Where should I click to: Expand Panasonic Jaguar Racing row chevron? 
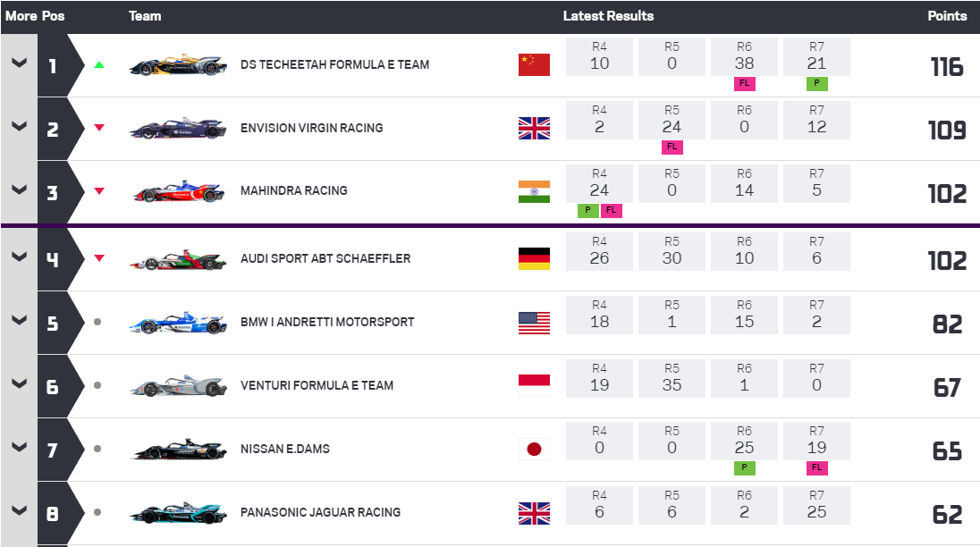[19, 511]
